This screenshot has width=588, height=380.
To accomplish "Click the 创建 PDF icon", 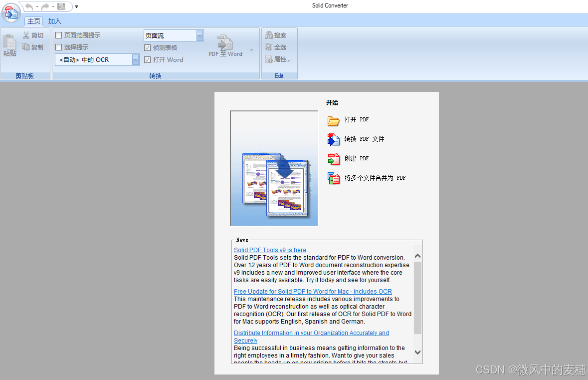I will (333, 159).
